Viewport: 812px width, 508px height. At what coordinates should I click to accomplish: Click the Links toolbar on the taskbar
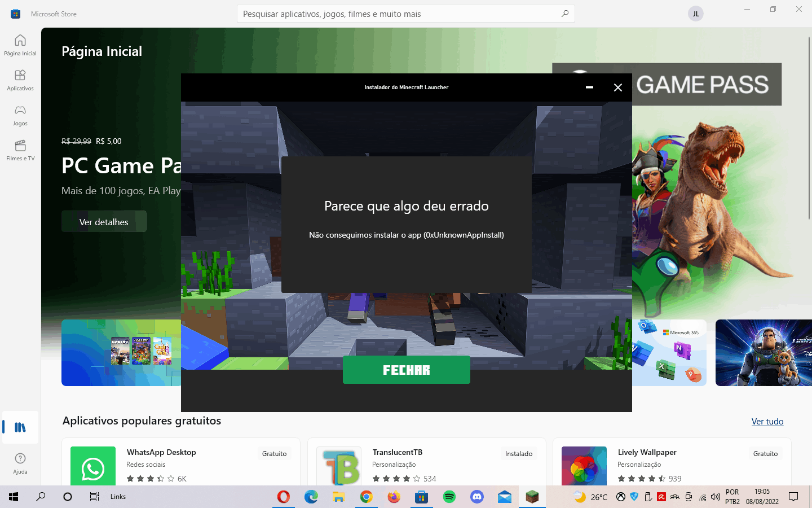[118, 497]
